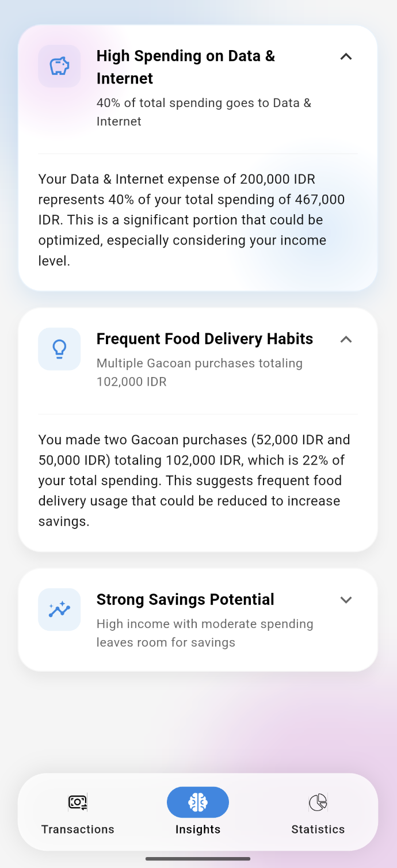Viewport: 397px width, 868px height.
Task: Click the Statistics chart icon in navigation bar
Action: coord(318,802)
